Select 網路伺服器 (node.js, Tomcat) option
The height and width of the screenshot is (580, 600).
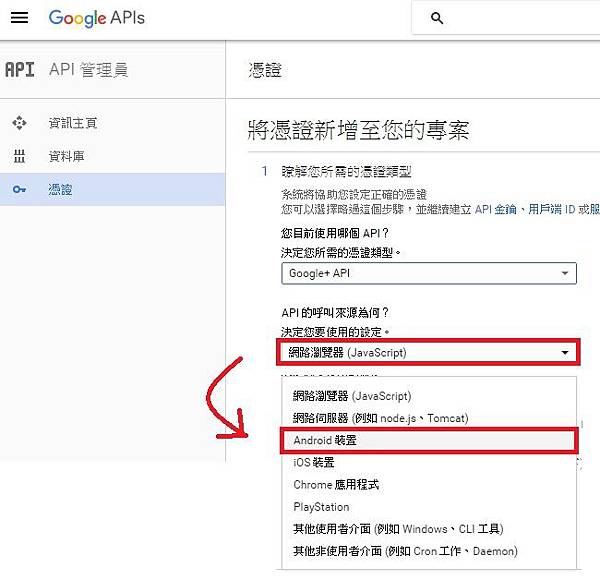click(x=429, y=418)
